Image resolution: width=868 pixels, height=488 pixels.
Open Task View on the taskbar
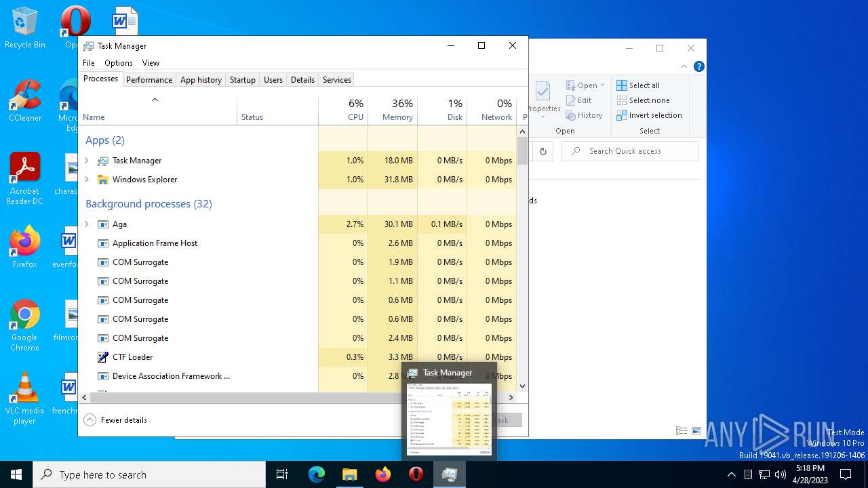click(x=282, y=474)
